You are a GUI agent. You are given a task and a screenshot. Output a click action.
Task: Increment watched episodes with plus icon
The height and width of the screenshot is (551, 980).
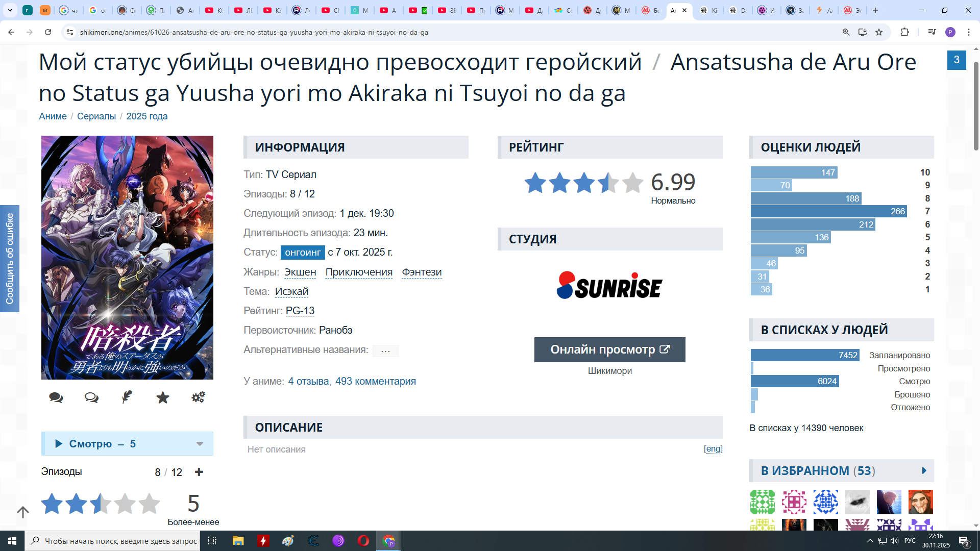coord(199,472)
